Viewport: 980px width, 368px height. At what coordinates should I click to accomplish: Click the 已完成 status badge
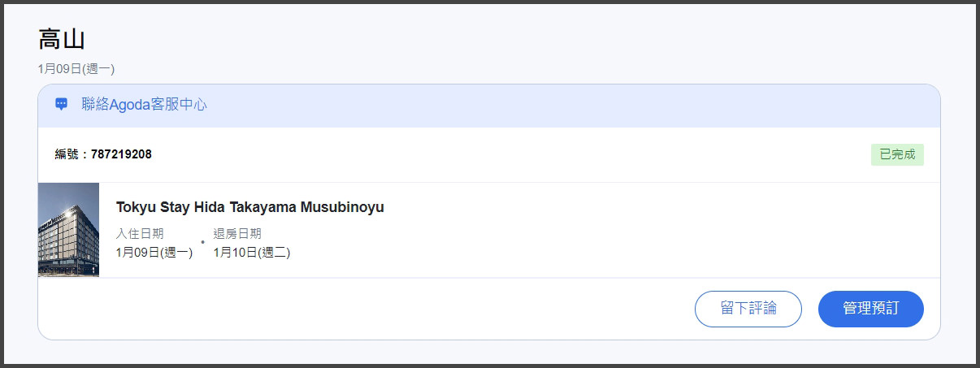(897, 154)
